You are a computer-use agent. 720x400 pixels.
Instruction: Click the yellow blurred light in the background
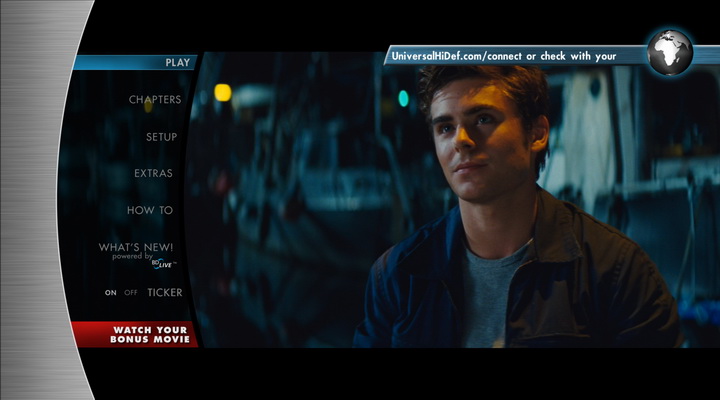(x=222, y=92)
